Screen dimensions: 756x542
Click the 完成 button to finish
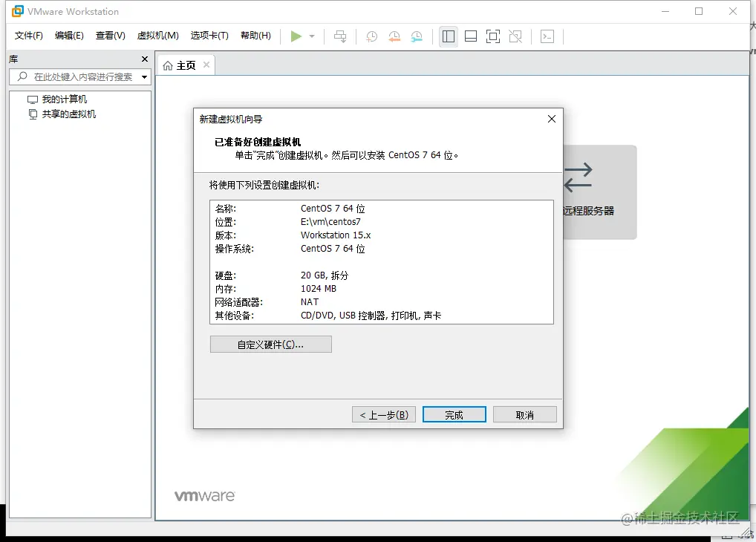tap(454, 415)
